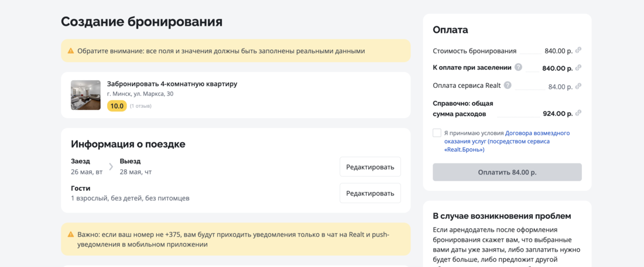
Task: Open the (1 отзыв) review count
Action: pos(141,106)
